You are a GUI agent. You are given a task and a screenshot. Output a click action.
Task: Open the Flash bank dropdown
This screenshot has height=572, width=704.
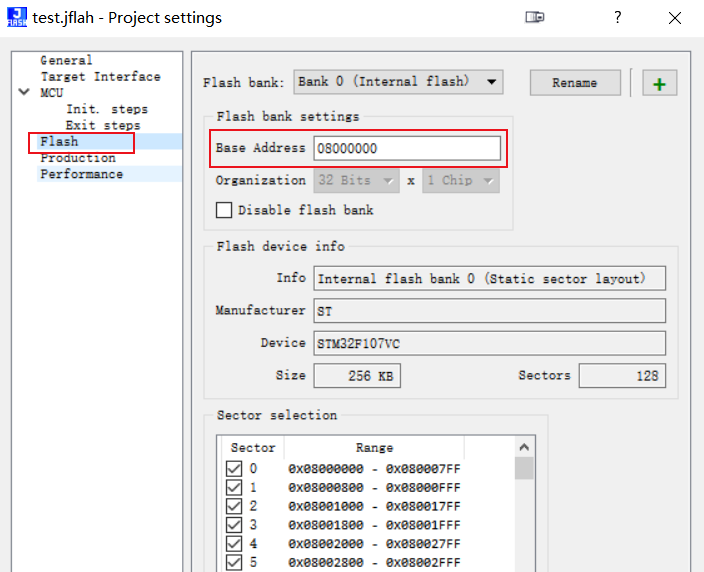398,82
